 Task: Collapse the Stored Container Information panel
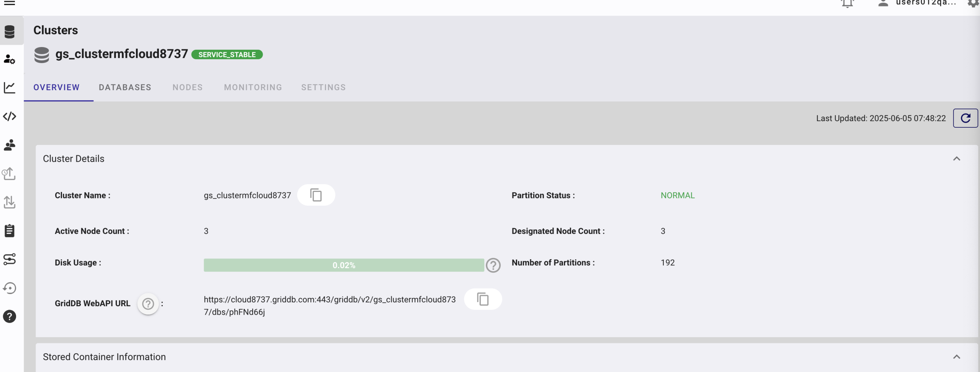956,357
